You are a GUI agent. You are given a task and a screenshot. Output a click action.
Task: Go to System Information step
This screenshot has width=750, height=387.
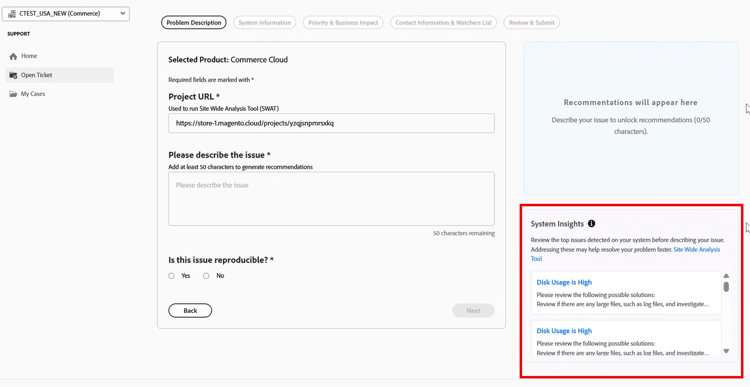pos(265,22)
